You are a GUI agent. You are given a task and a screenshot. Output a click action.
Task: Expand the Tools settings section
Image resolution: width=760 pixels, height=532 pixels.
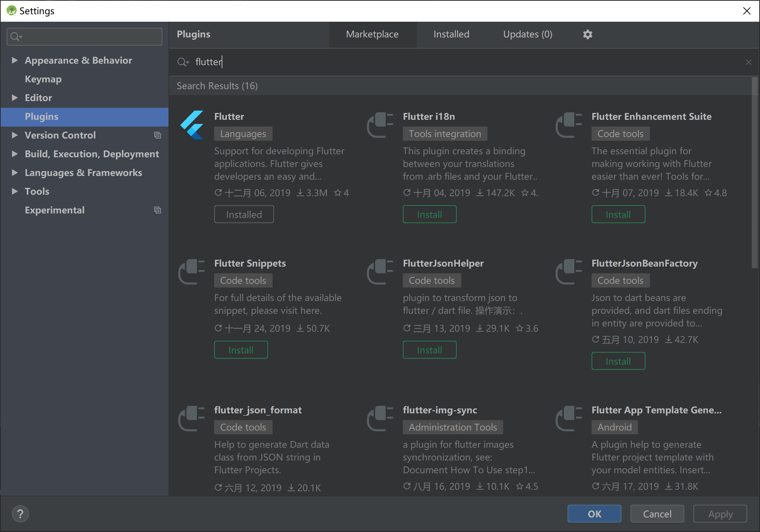coord(15,191)
